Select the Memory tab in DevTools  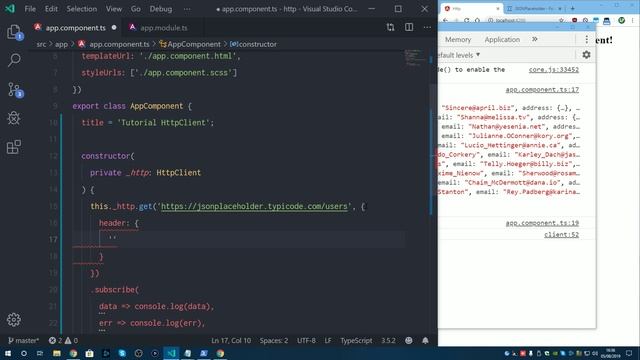(458, 40)
